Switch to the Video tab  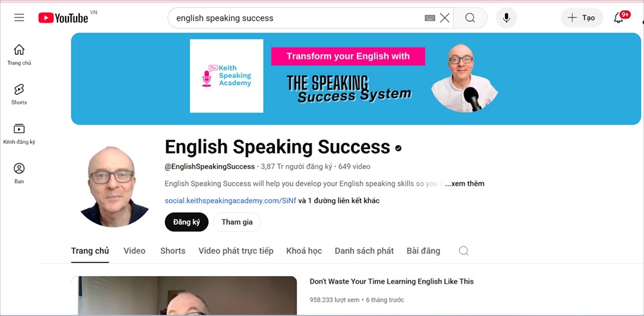point(135,251)
